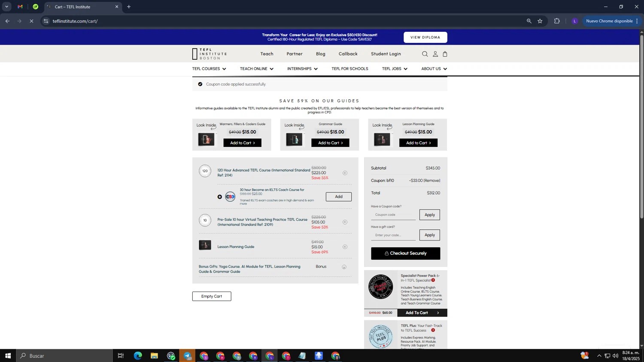This screenshot has height=362, width=644.
Task: Open Student Login link
Action: [386, 54]
